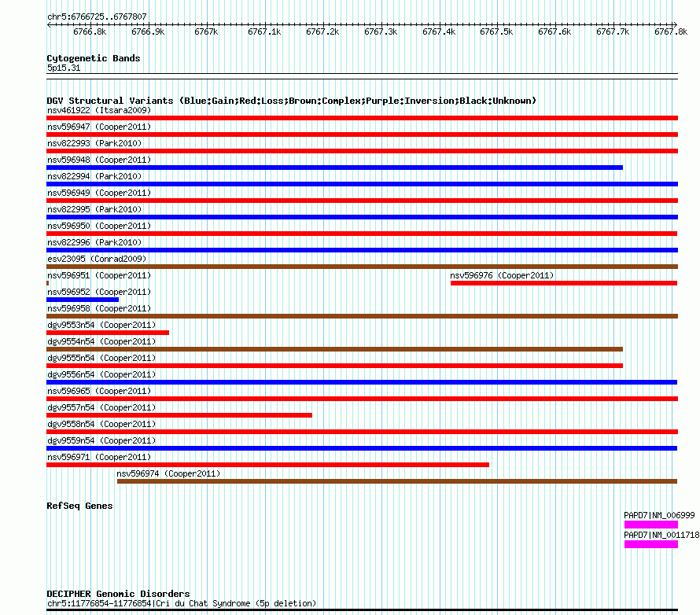Click the blue gain bar of nsv596948
Viewport: 700px width, 615px height.
335,168
